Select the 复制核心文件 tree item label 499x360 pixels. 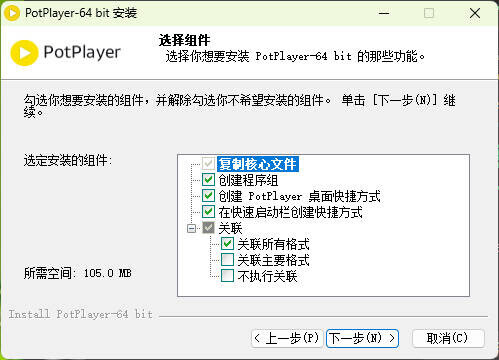(x=257, y=164)
